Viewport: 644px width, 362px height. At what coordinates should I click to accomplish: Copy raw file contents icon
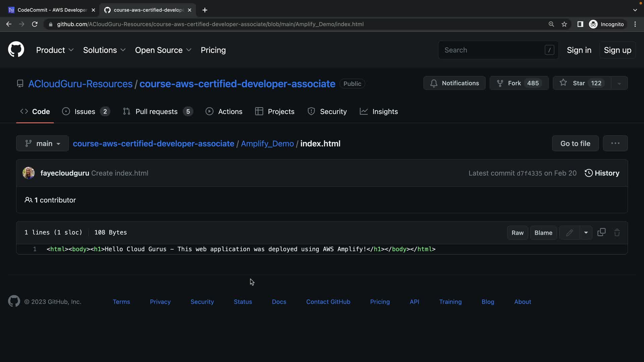(601, 232)
